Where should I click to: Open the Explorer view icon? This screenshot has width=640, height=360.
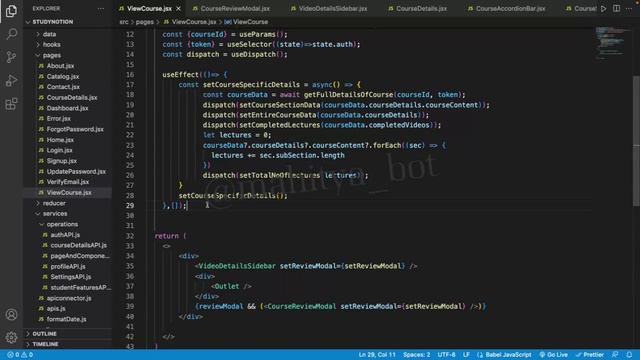11,11
